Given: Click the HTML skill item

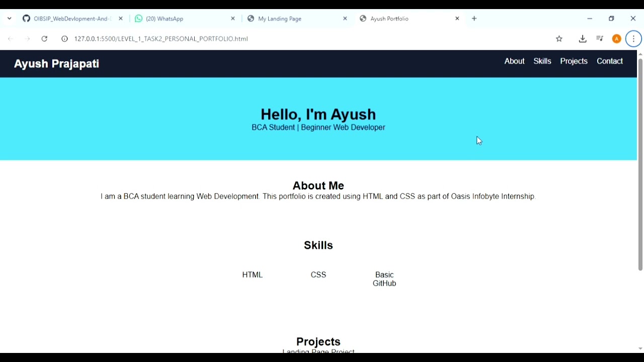Looking at the screenshot, I should tap(253, 275).
